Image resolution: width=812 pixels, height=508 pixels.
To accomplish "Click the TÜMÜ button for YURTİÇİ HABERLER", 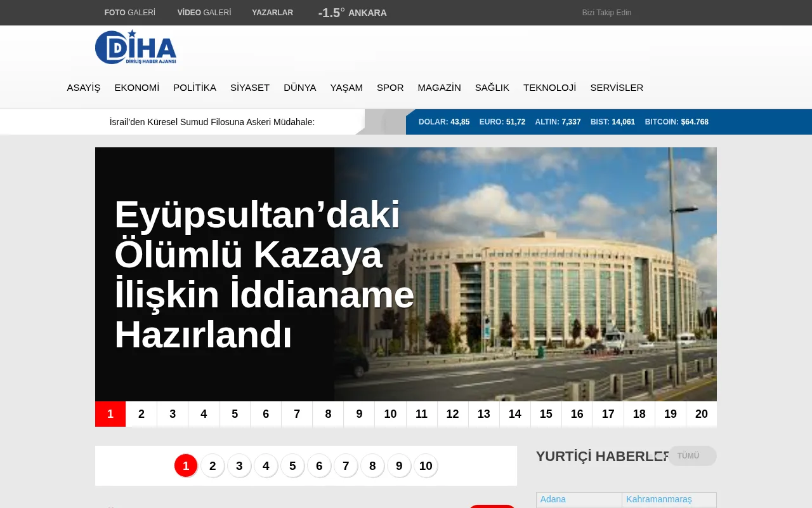I will (691, 456).
